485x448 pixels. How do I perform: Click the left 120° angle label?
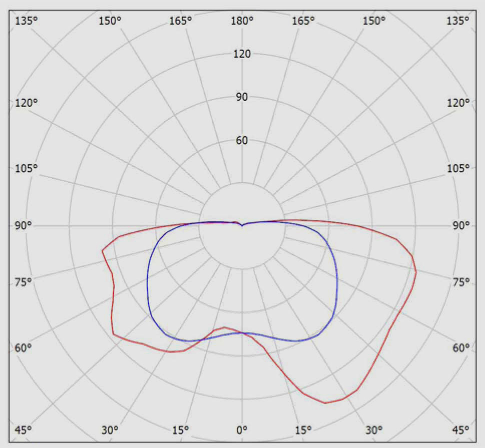(26, 103)
